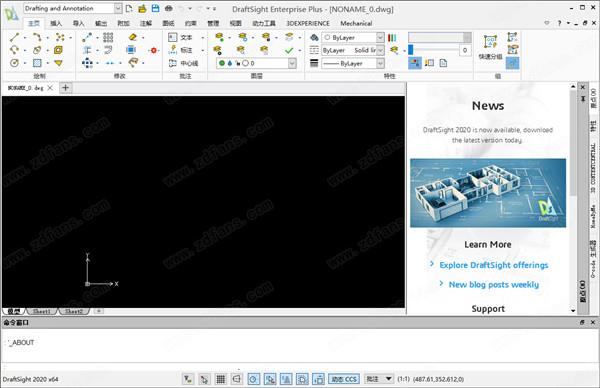Screen dimensions: 600x388
Task: Click the question mark Help icon
Action: 559,23
